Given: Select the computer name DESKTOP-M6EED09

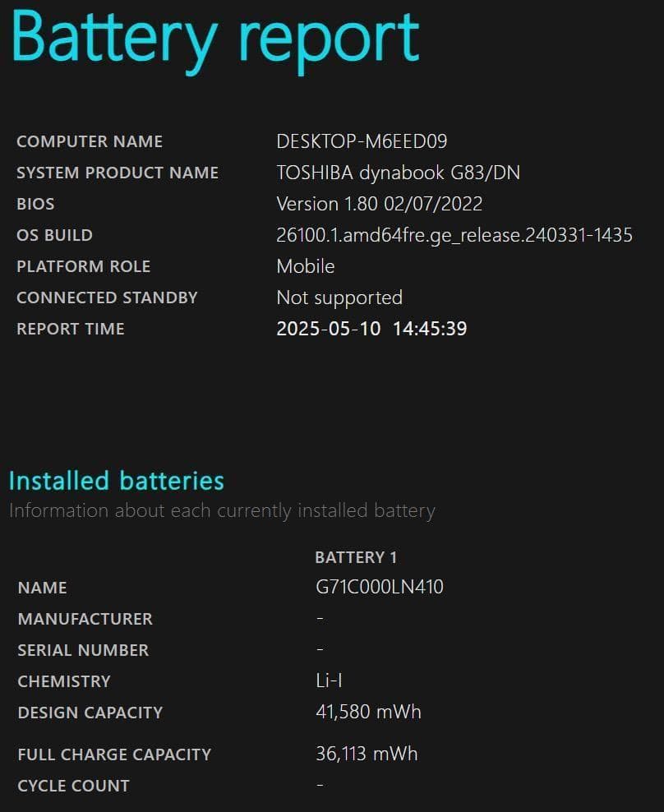Looking at the screenshot, I should tap(362, 141).
